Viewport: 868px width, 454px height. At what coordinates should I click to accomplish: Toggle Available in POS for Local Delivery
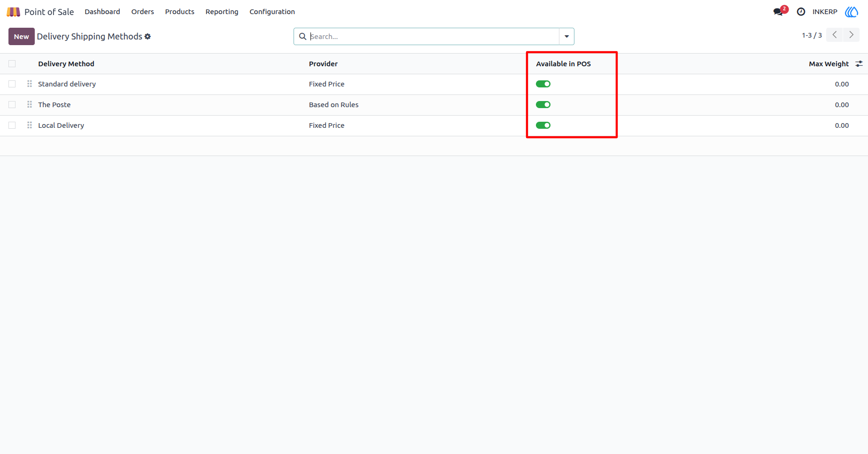click(543, 125)
